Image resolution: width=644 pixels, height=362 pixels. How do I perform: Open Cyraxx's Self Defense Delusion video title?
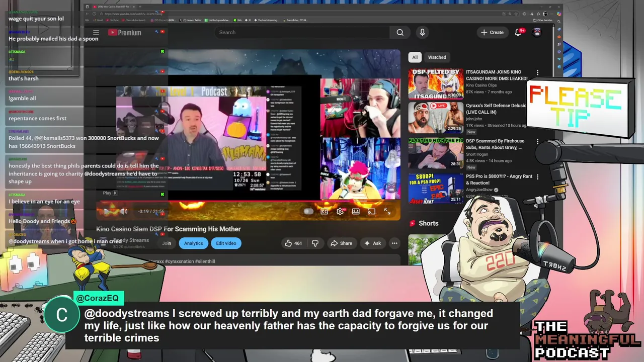coord(496,109)
